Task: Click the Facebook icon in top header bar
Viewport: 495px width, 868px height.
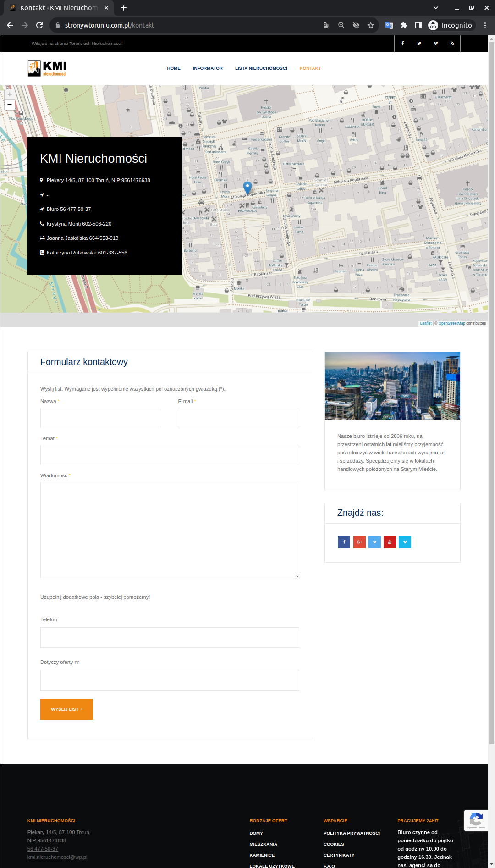Action: pyautogui.click(x=403, y=44)
